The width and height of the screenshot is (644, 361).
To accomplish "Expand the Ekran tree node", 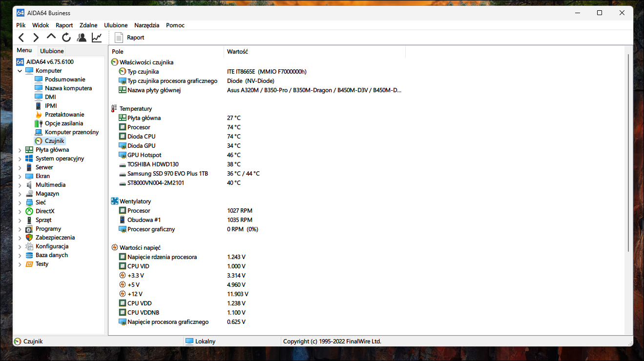I will tap(20, 176).
